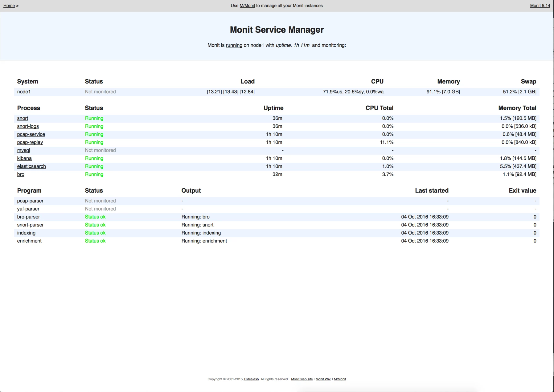This screenshot has height=392, width=554.
Task: Select the 'Running: enrichment' output text
Action: (204, 241)
